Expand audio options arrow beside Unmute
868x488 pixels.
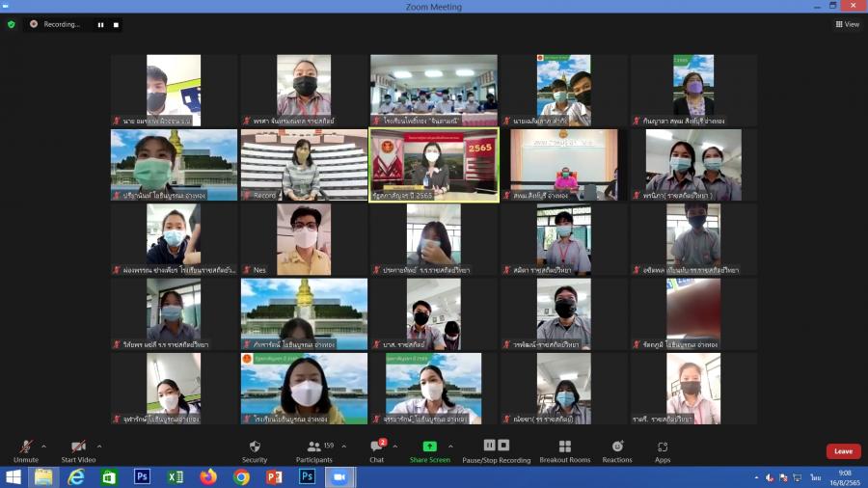click(43, 447)
